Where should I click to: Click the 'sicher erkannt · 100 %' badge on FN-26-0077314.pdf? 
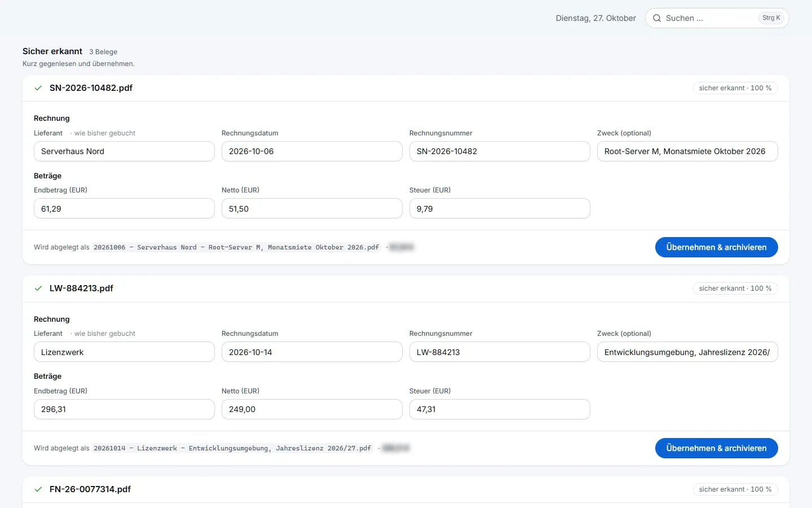click(x=735, y=489)
